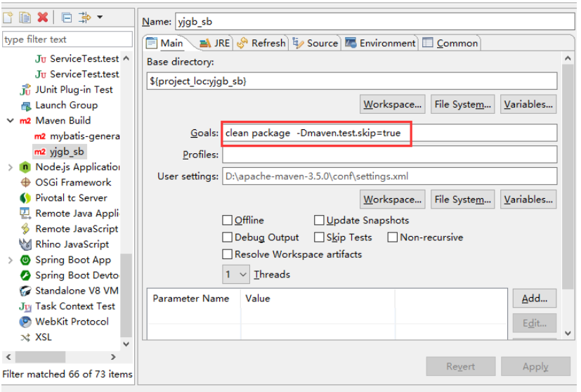This screenshot has width=581, height=392.
Task: Click File System button under User settings
Action: coord(463,200)
